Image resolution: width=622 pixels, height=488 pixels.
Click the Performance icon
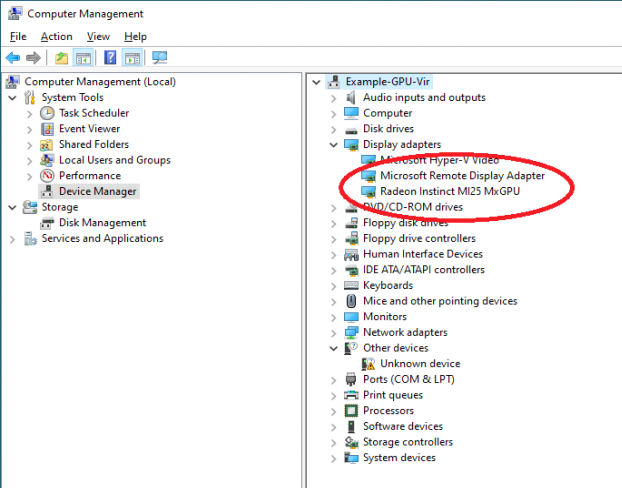47,176
